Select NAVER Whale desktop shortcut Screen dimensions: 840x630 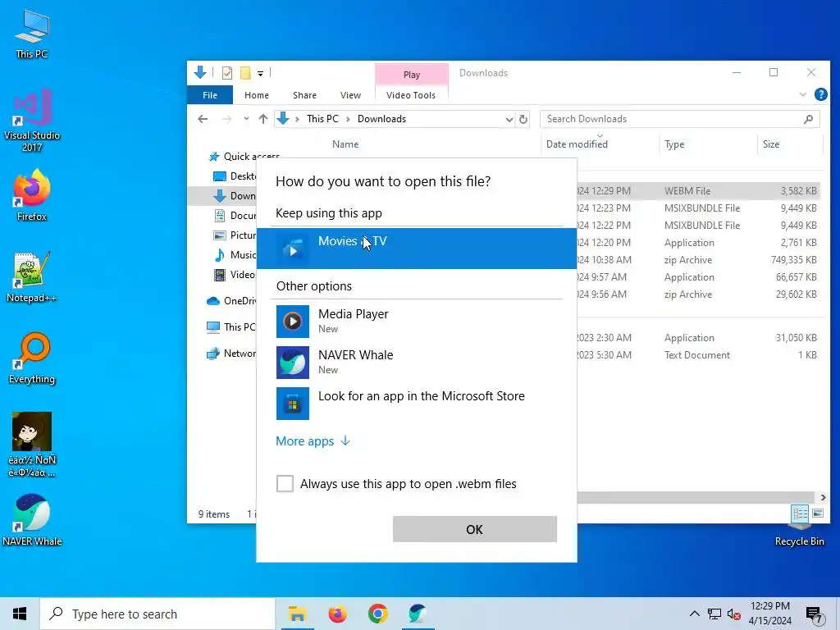point(32,521)
